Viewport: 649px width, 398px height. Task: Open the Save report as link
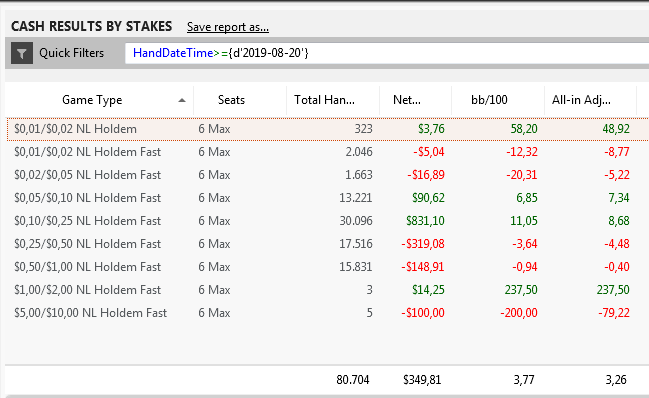(x=228, y=27)
